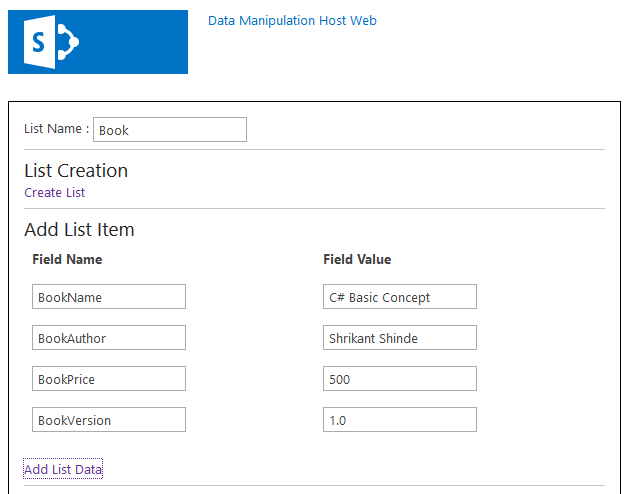The width and height of the screenshot is (630, 494).
Task: Click the Field Value column header
Action: pyautogui.click(x=357, y=260)
